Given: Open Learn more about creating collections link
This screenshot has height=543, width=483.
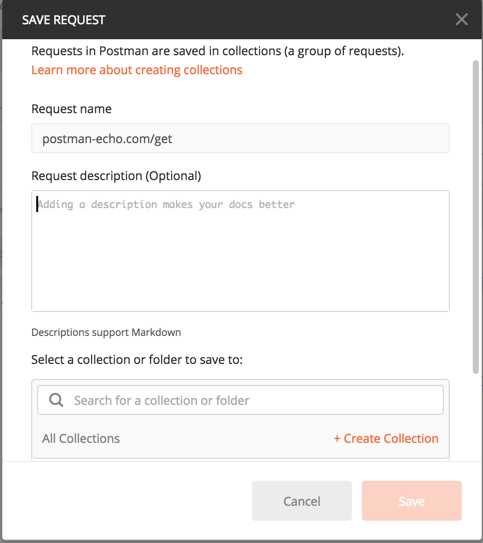Looking at the screenshot, I should pyautogui.click(x=137, y=70).
